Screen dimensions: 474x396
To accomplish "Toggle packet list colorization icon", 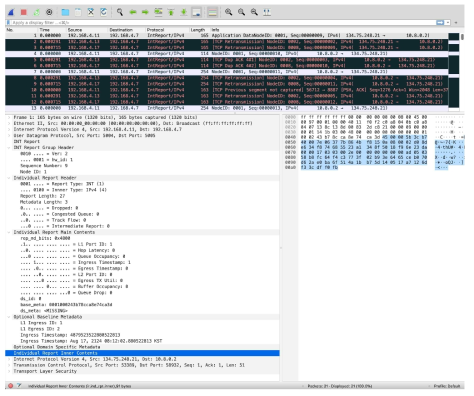I will point(212,12).
